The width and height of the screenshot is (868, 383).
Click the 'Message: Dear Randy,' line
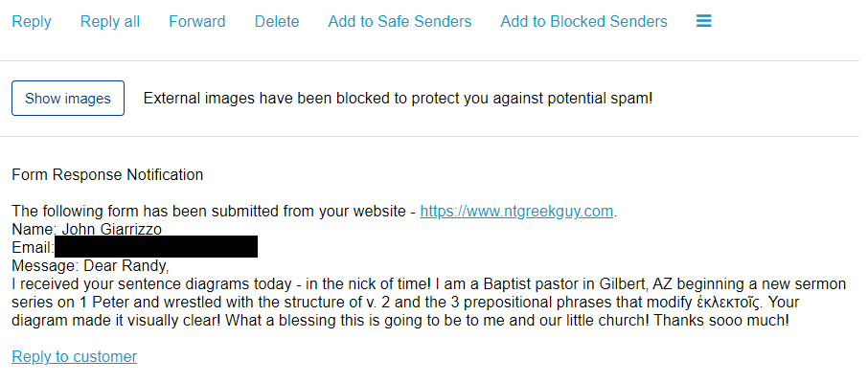(x=90, y=265)
